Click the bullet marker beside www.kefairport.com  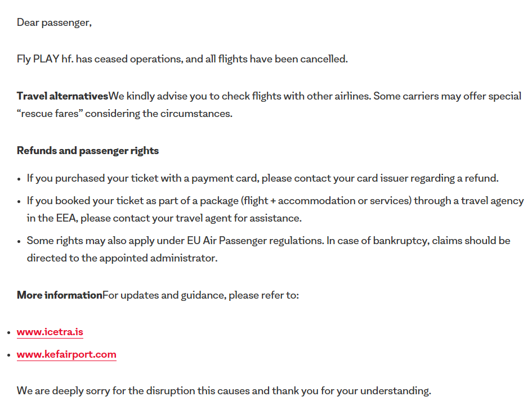click(x=8, y=355)
